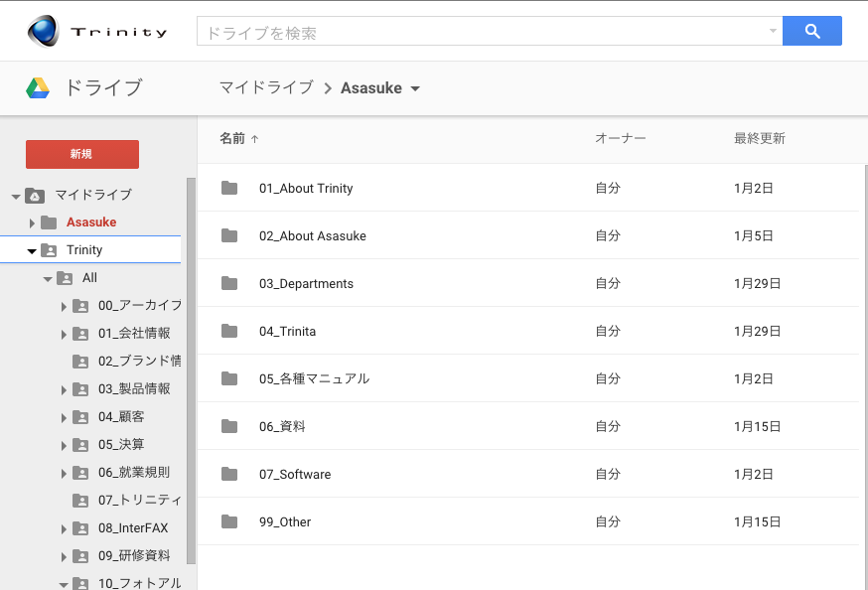868x590 pixels.
Task: Click the blue search magnifier icon
Action: point(811,31)
